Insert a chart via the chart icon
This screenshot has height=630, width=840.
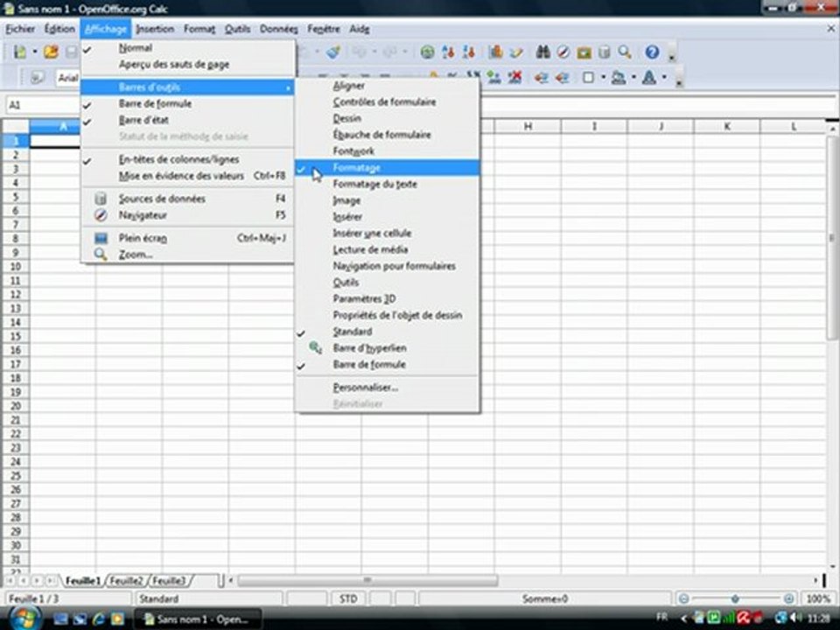click(x=495, y=52)
